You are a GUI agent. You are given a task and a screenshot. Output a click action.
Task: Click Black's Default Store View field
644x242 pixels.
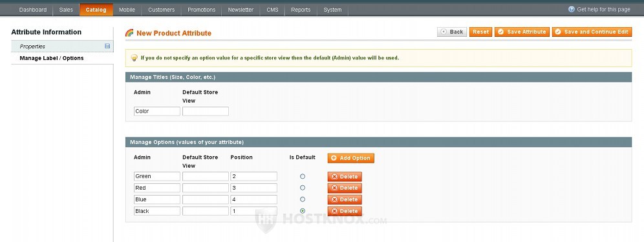206,211
